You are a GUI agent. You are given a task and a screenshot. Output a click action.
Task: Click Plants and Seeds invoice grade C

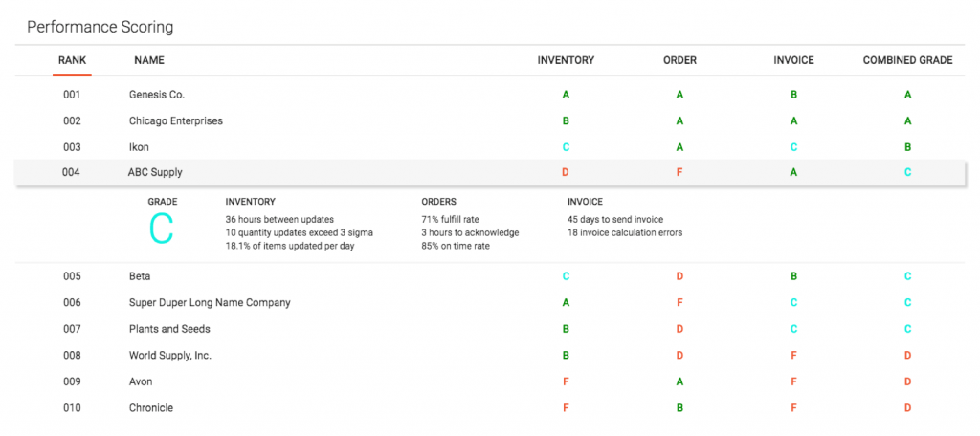pyautogui.click(x=793, y=329)
